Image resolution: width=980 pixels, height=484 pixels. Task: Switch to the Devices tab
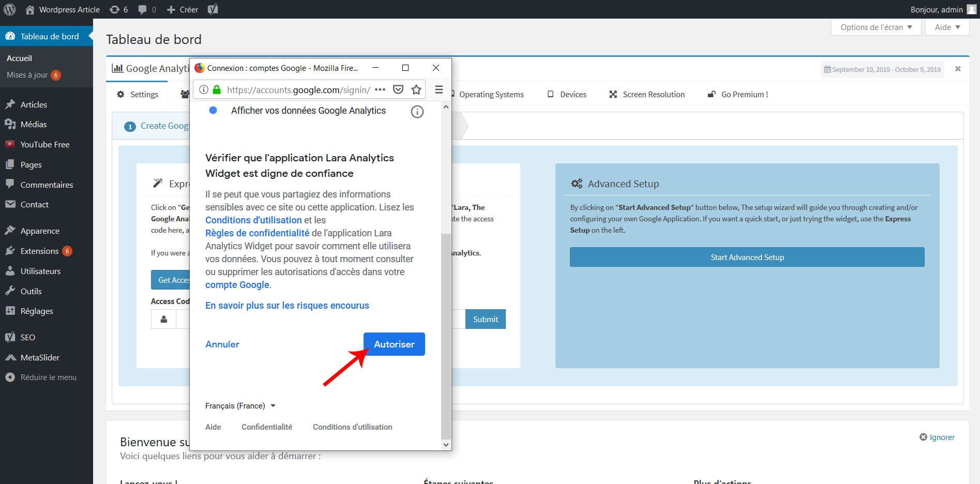[x=567, y=94]
